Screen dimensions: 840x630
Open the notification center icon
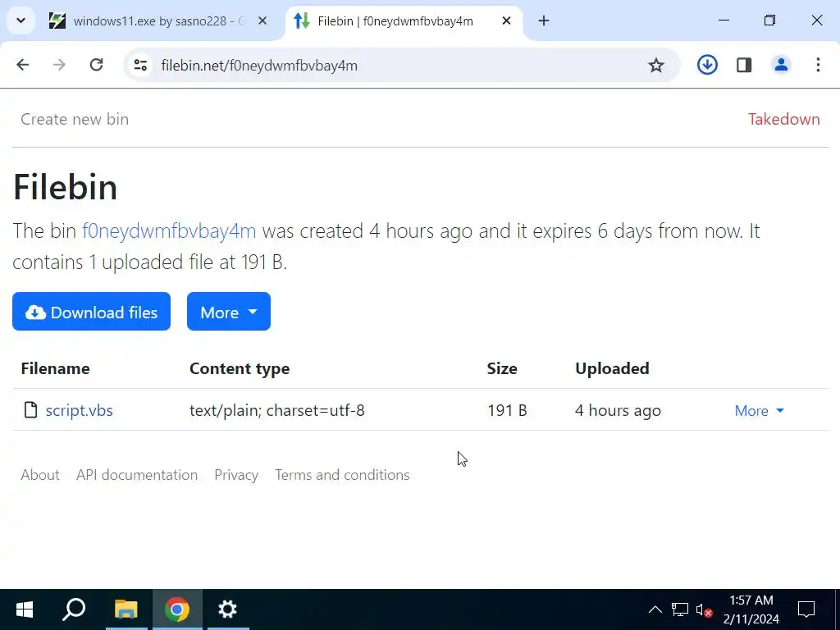806,609
